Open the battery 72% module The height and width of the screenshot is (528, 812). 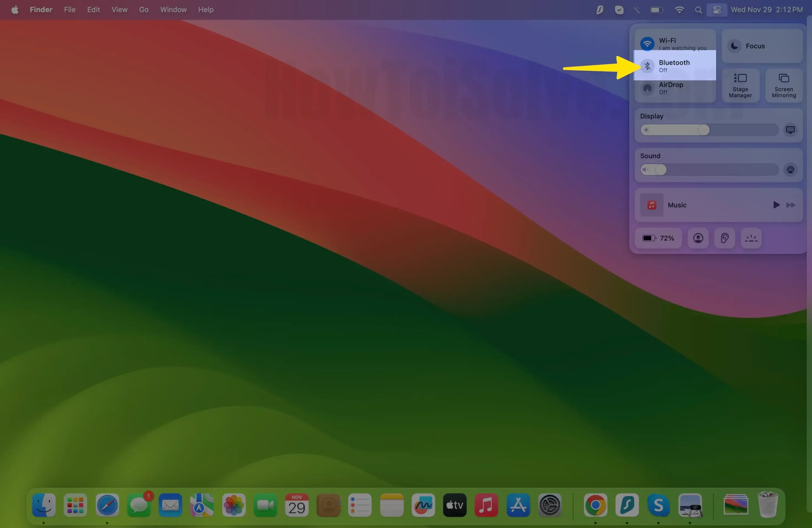[658, 238]
